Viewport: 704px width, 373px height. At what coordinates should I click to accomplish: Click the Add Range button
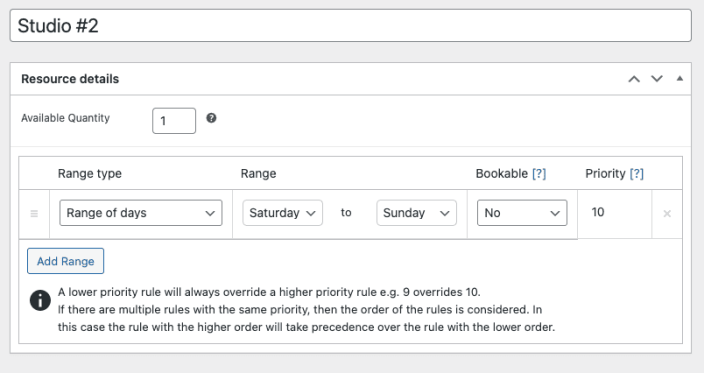click(66, 261)
